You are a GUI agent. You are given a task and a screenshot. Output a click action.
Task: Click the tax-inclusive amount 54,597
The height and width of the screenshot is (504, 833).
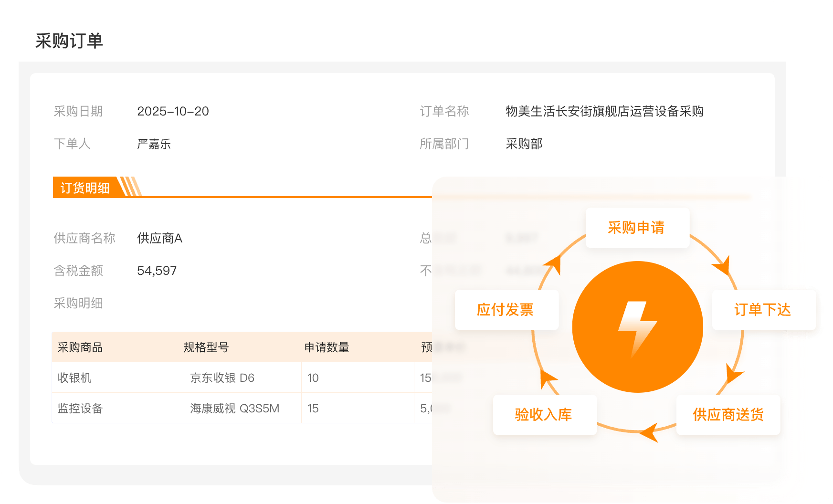(157, 271)
